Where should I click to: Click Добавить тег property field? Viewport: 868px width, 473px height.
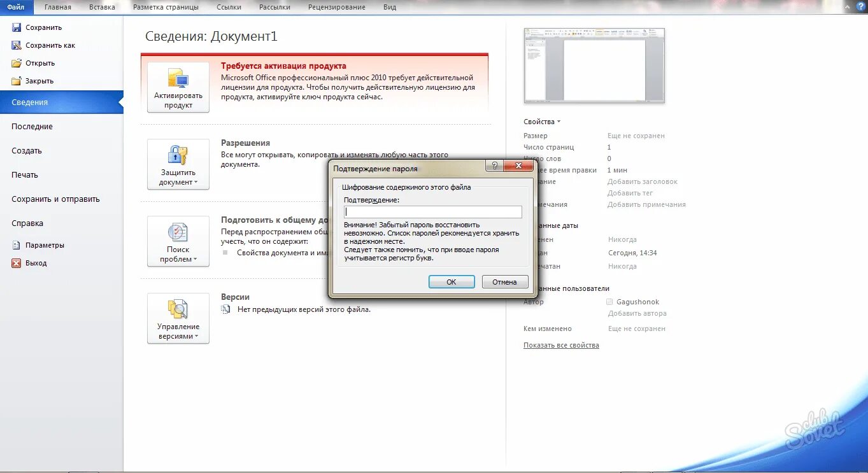(x=630, y=193)
